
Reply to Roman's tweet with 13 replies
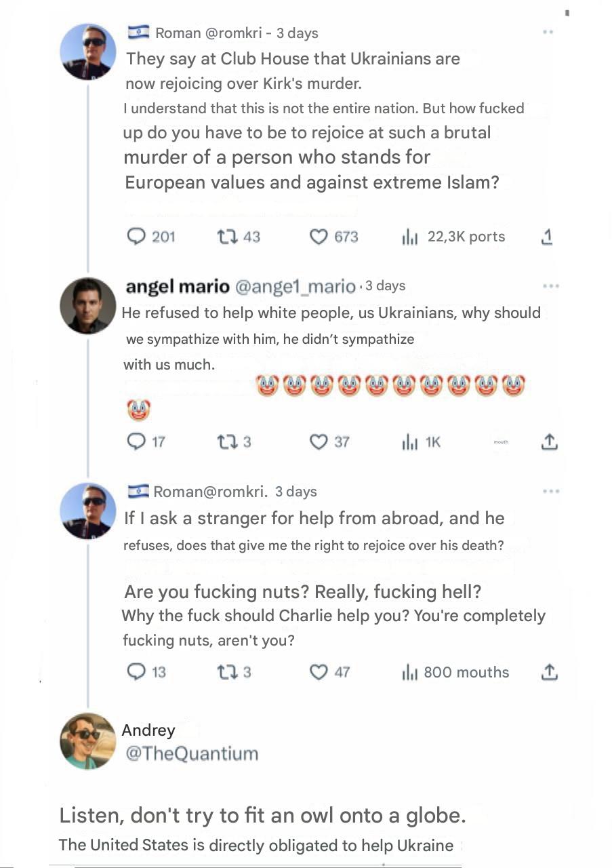pos(137,672)
